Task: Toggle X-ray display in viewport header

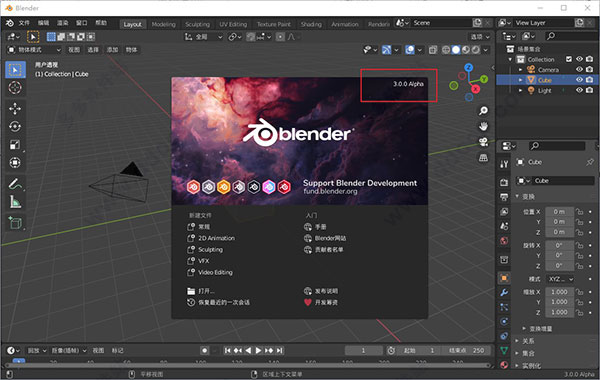Action: [433, 50]
